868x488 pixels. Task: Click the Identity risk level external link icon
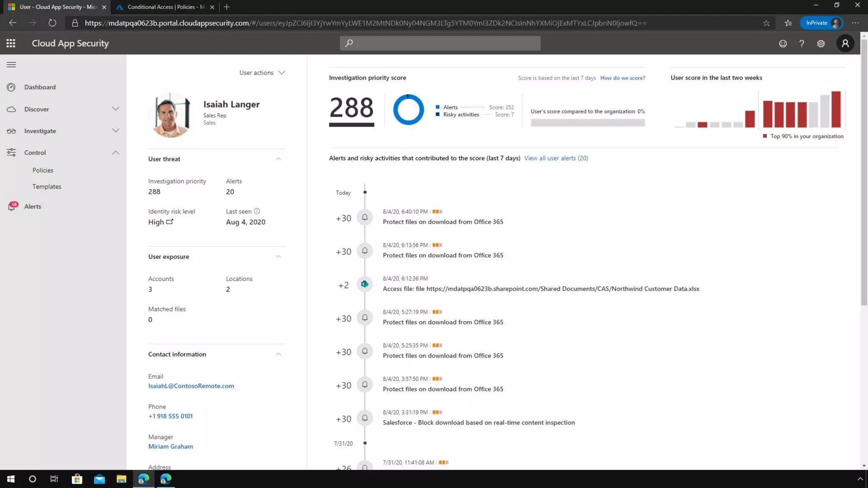tap(170, 222)
